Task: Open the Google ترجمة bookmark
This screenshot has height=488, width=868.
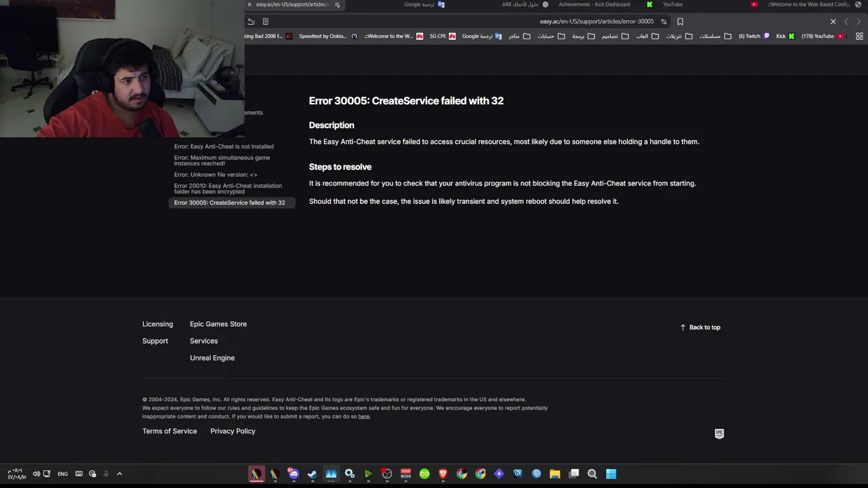Action: [482, 37]
